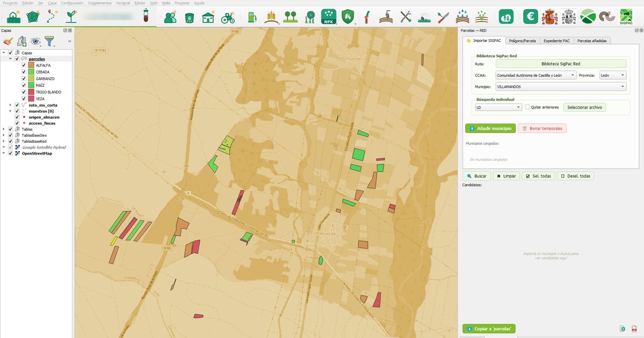Open the Procesos menu

[x=181, y=3]
